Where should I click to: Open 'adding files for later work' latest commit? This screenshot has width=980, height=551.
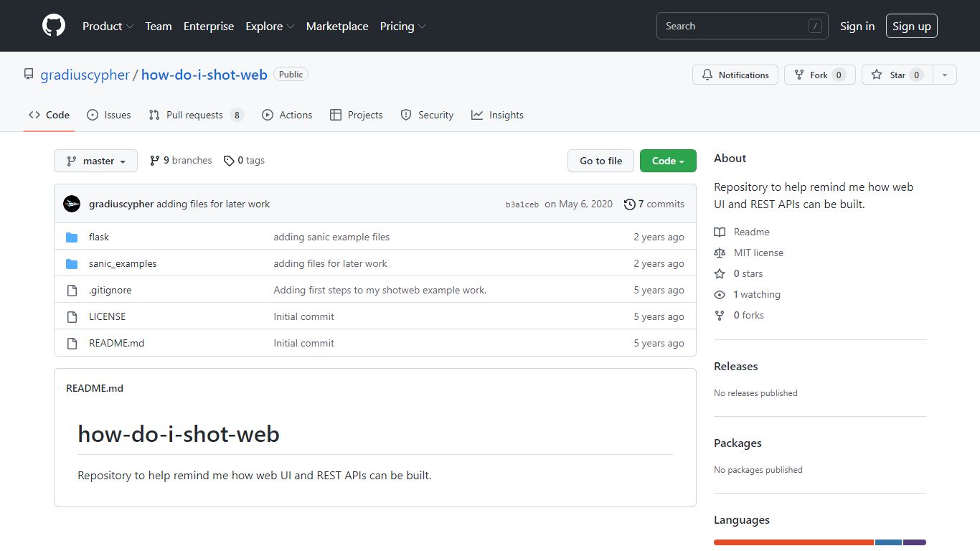213,204
